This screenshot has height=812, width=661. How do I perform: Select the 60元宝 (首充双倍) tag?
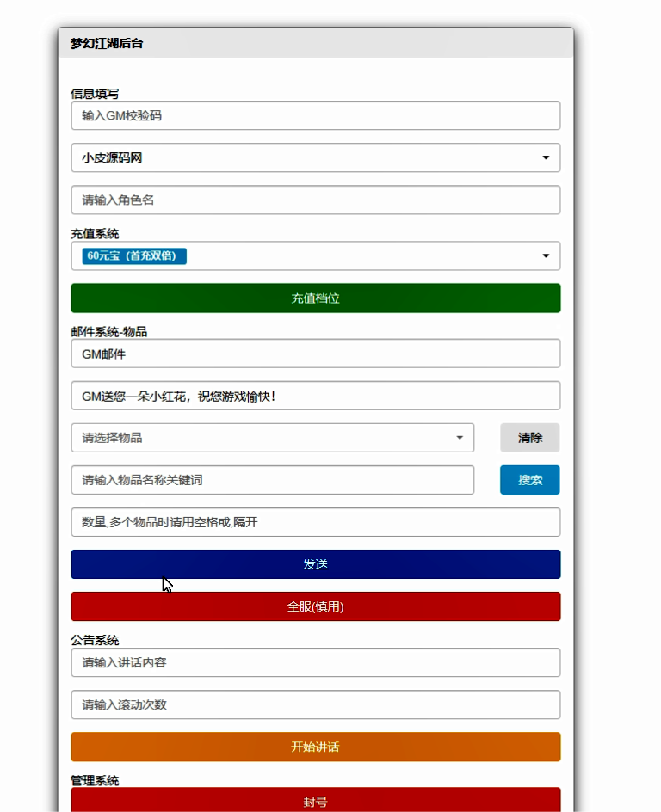tap(134, 255)
